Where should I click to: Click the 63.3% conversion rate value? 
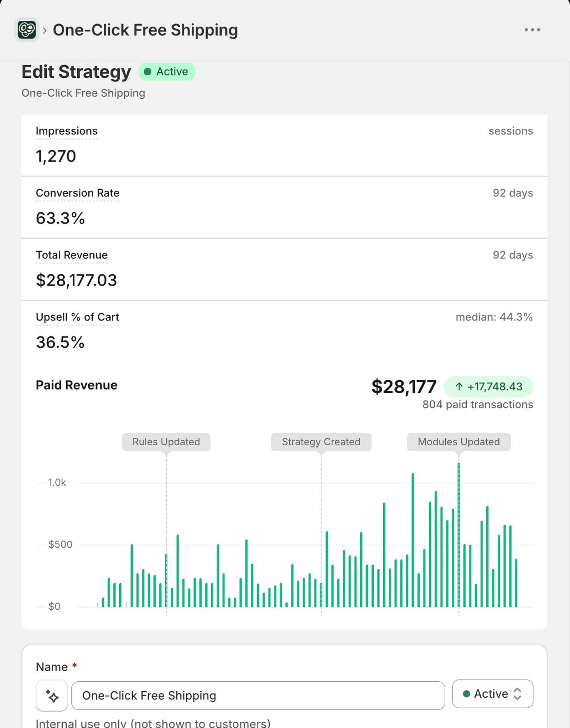(60, 218)
